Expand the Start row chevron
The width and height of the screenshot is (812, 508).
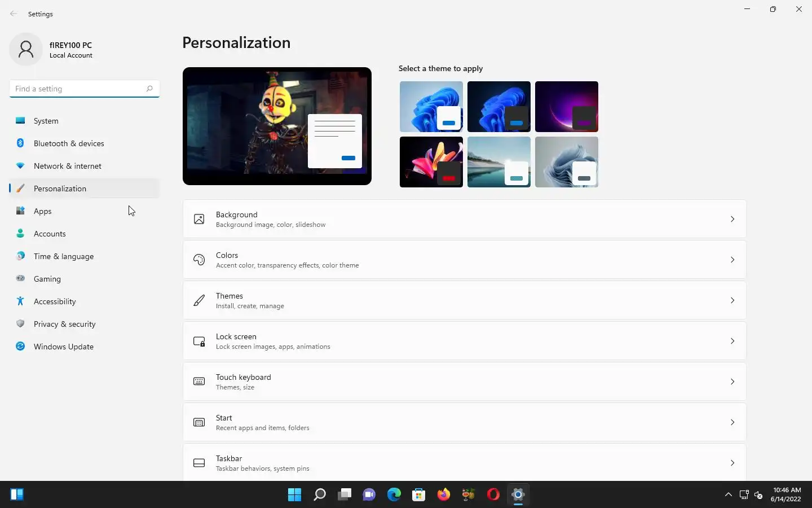coord(732,422)
